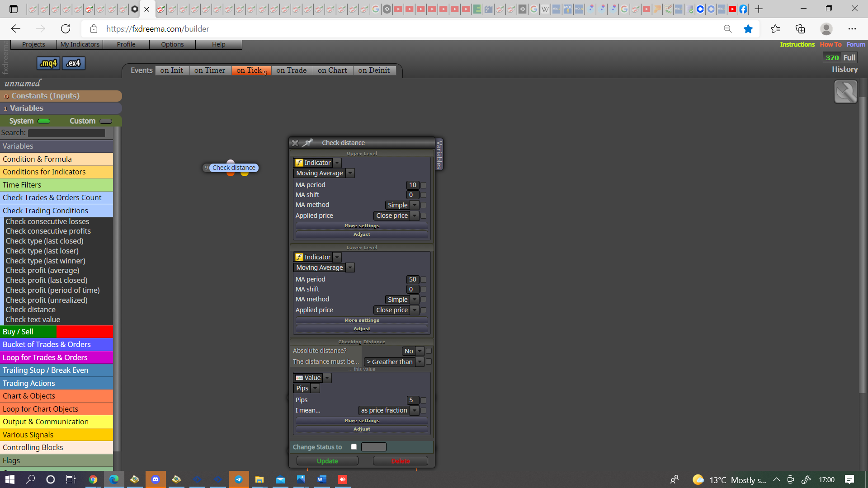This screenshot has width=868, height=488.
Task: Open Discord from the taskbar
Action: pyautogui.click(x=156, y=479)
